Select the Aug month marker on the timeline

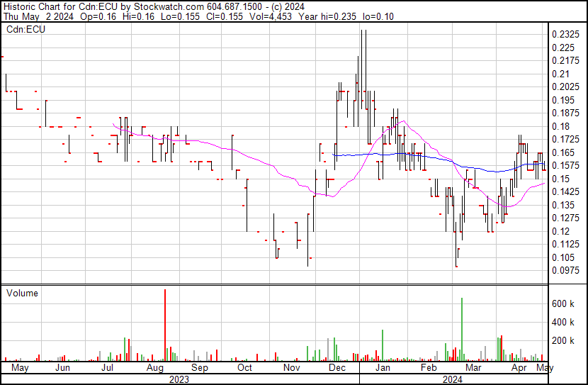point(155,368)
